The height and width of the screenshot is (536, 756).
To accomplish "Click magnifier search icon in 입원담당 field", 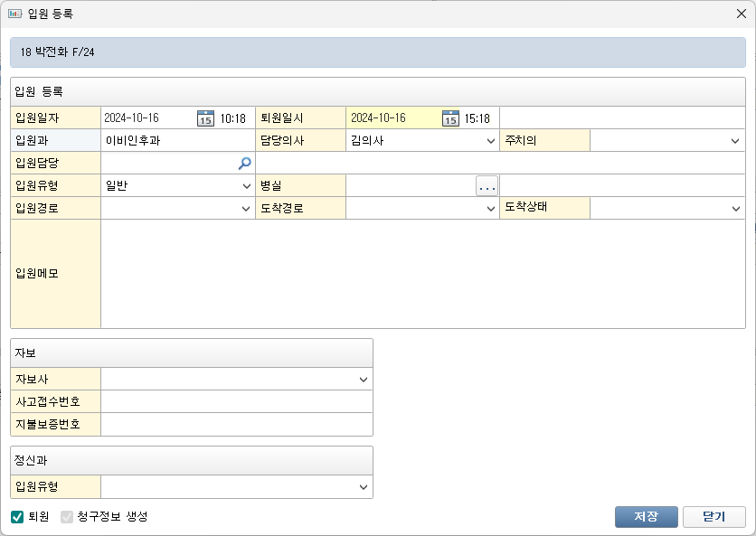I will coord(244,164).
